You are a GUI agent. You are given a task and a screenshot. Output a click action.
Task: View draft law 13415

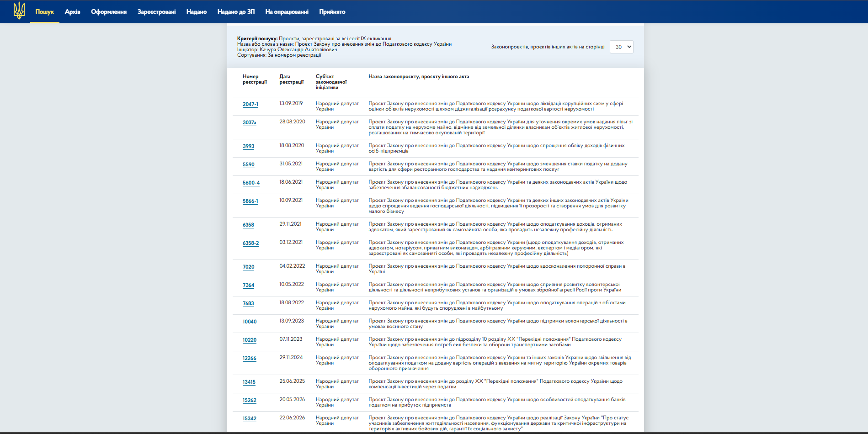[249, 382]
